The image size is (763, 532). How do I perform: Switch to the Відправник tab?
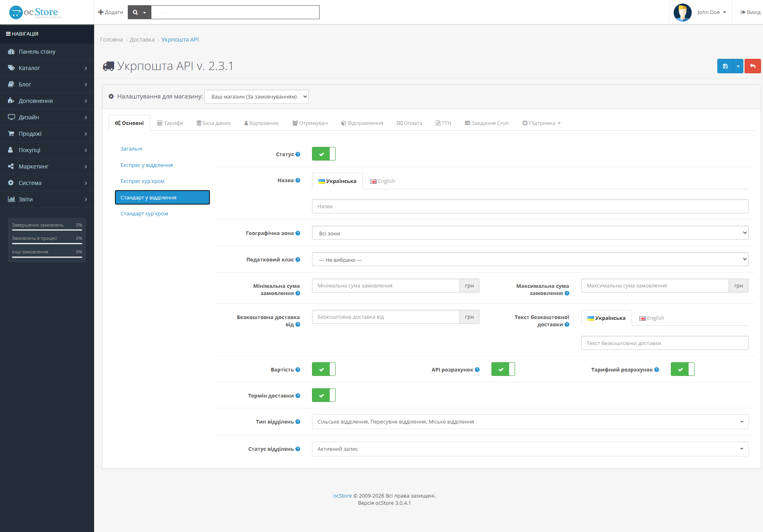tap(261, 123)
